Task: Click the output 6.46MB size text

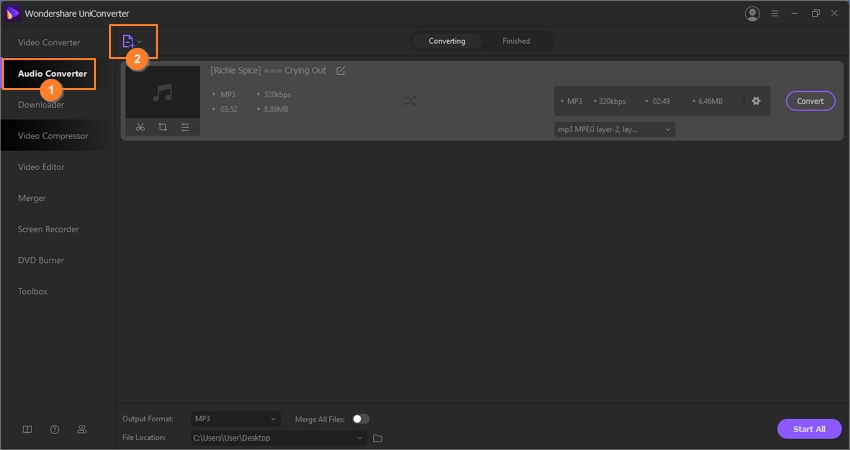Action: pos(710,101)
